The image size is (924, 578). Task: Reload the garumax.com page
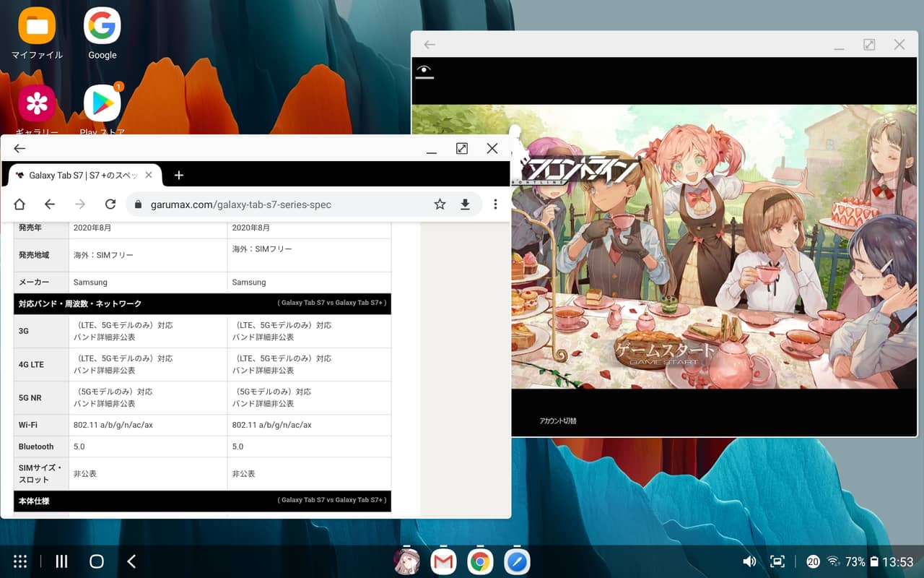[110, 204]
